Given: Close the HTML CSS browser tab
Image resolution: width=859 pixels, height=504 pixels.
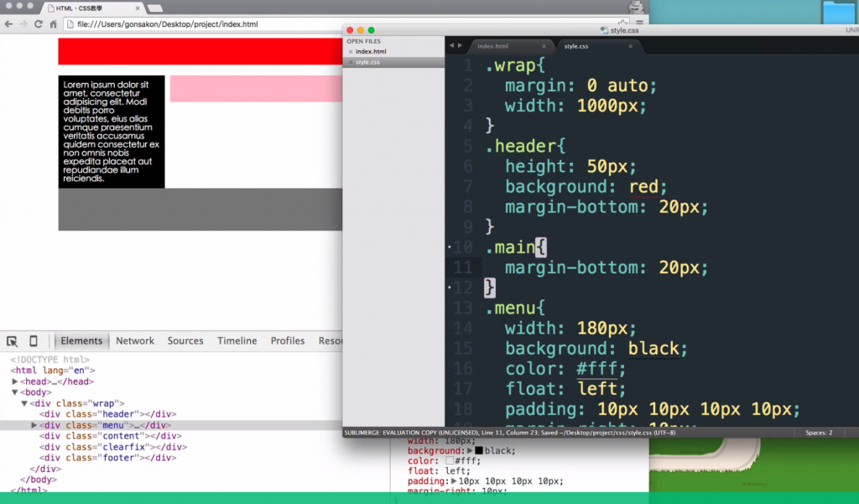Looking at the screenshot, I should point(138,8).
